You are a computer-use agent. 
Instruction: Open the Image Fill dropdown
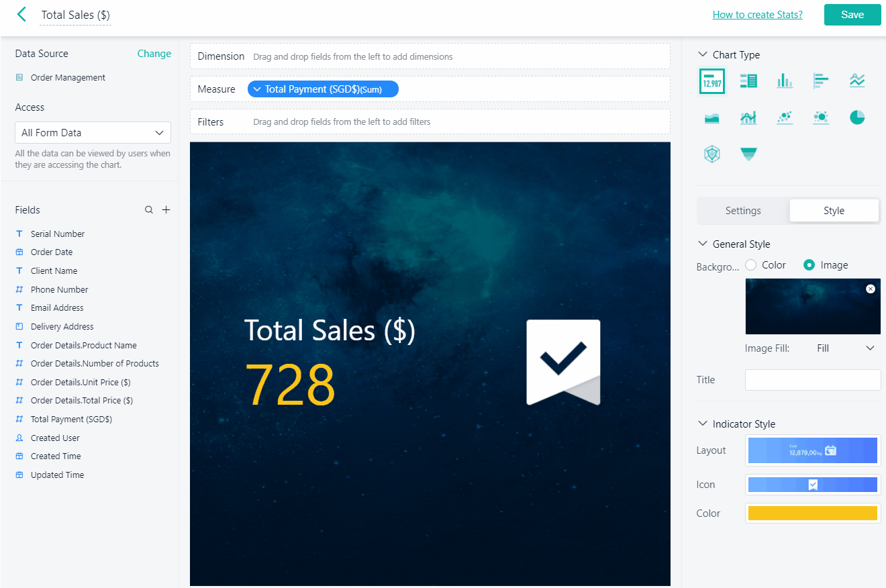click(x=845, y=348)
